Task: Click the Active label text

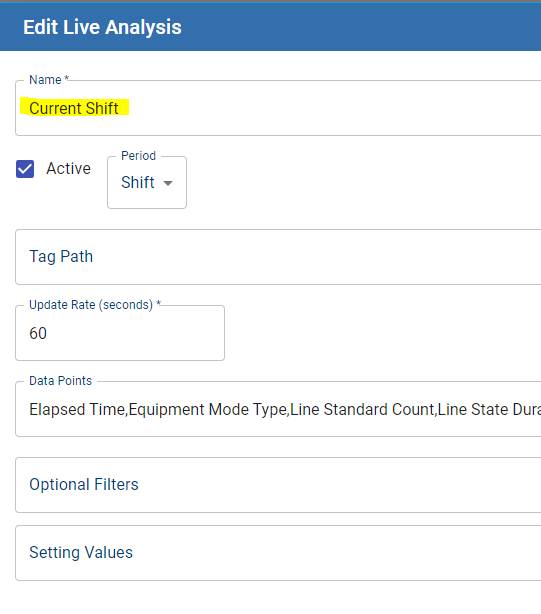Action: point(69,169)
